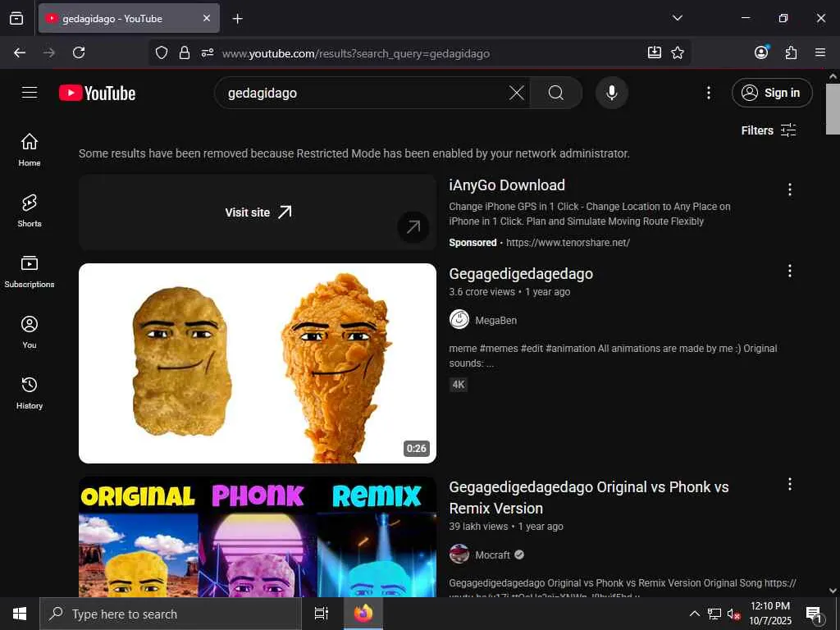Open MegaBen channel name link

(x=495, y=321)
